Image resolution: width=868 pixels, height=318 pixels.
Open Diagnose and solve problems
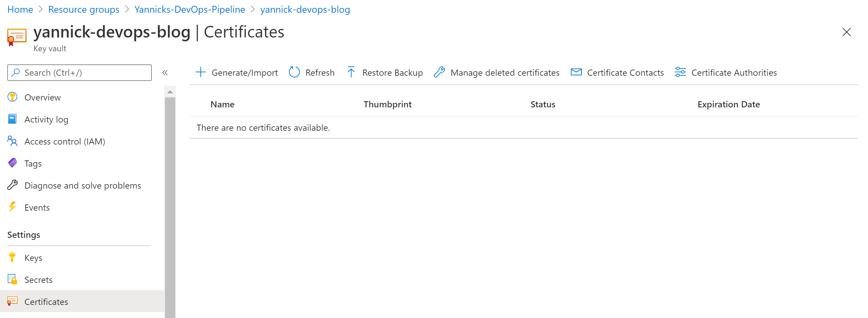(82, 185)
